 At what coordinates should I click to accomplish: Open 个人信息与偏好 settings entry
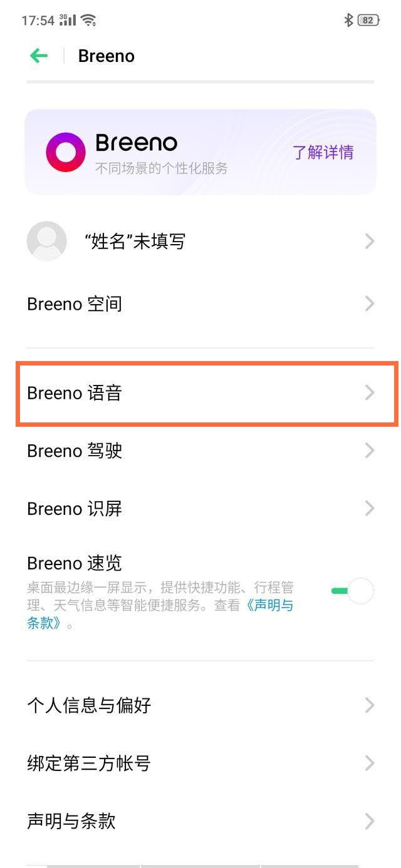[89, 705]
